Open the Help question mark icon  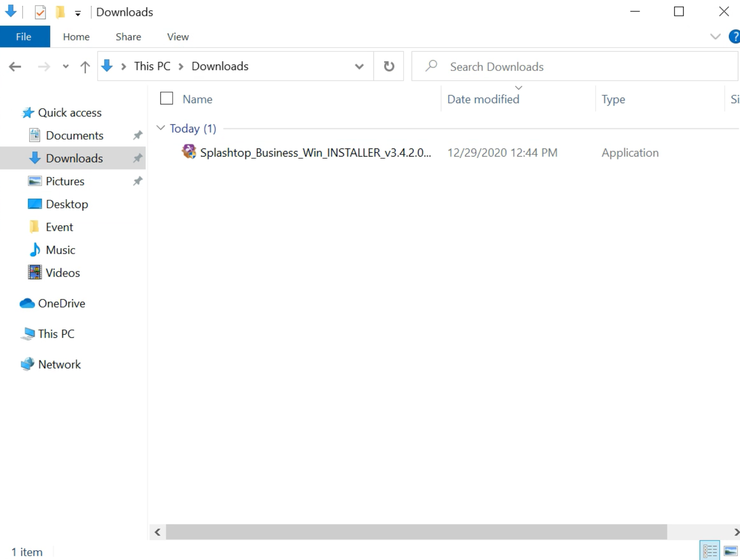point(734,37)
